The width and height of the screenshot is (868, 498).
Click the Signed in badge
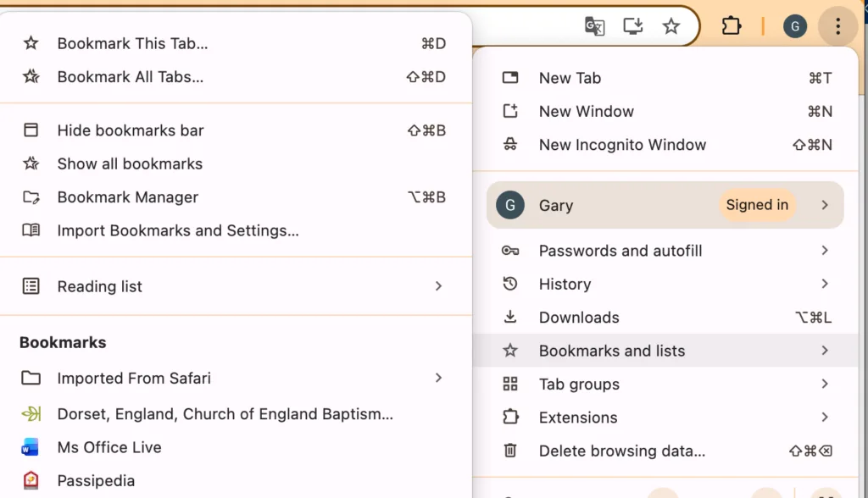click(757, 205)
